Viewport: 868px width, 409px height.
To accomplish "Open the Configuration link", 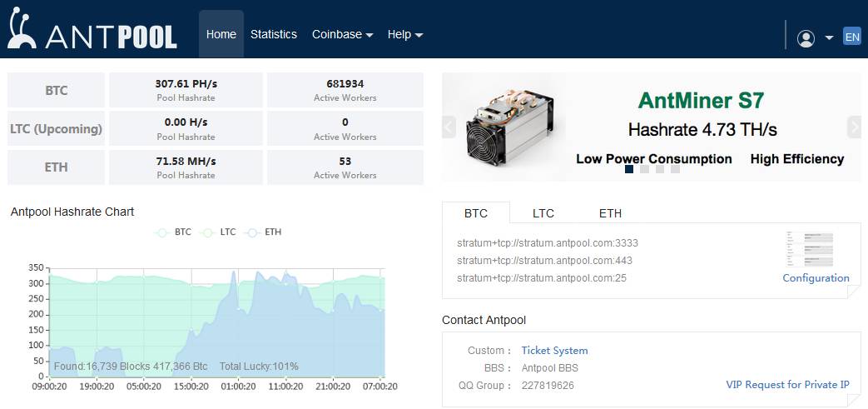I will [816, 277].
